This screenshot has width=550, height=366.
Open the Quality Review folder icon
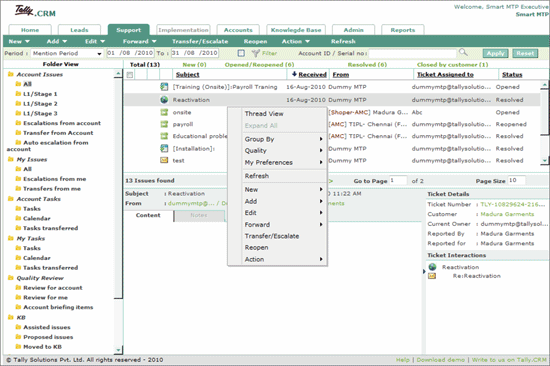11,278
